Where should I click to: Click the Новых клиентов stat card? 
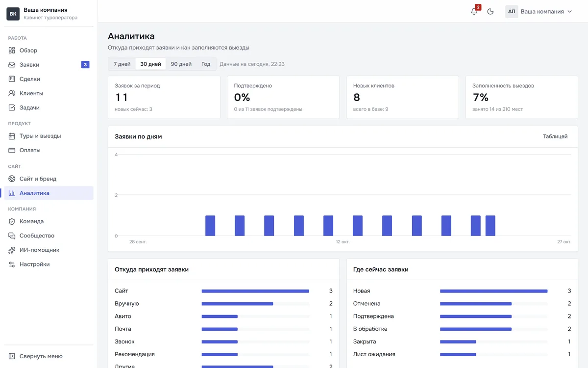coord(402,97)
